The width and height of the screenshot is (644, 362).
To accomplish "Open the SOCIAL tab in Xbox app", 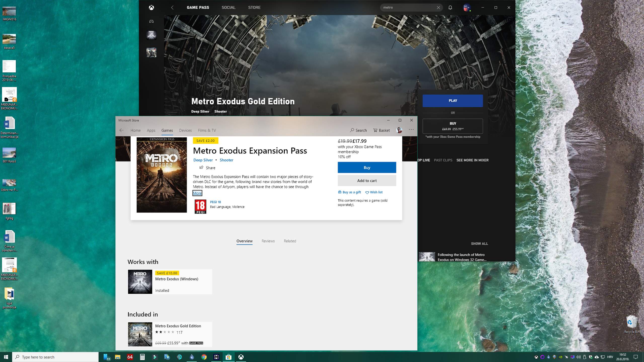I will [x=228, y=8].
